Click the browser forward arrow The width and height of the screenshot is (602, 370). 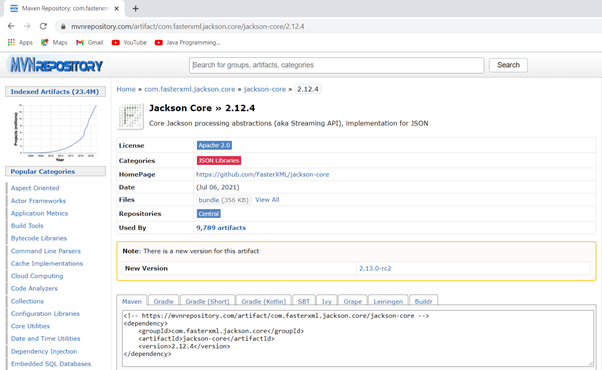pos(27,26)
